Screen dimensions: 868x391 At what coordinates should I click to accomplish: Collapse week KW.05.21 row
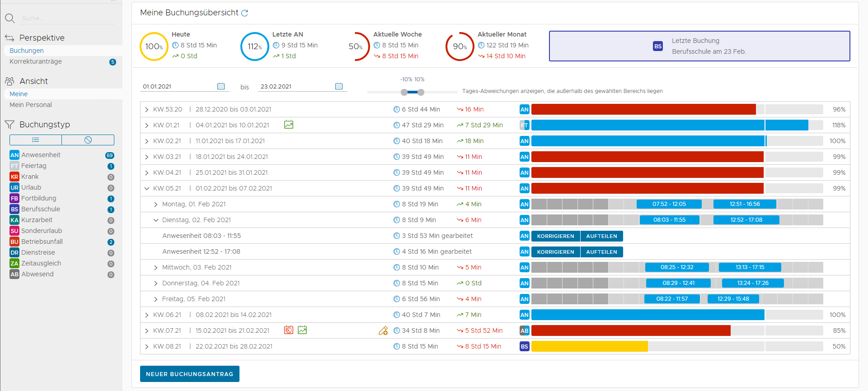click(147, 188)
